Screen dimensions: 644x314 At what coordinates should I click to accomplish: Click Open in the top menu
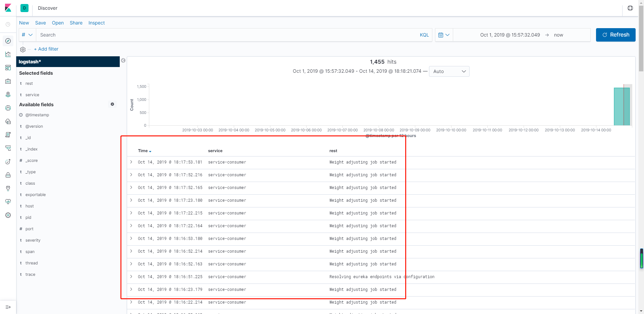coord(58,23)
